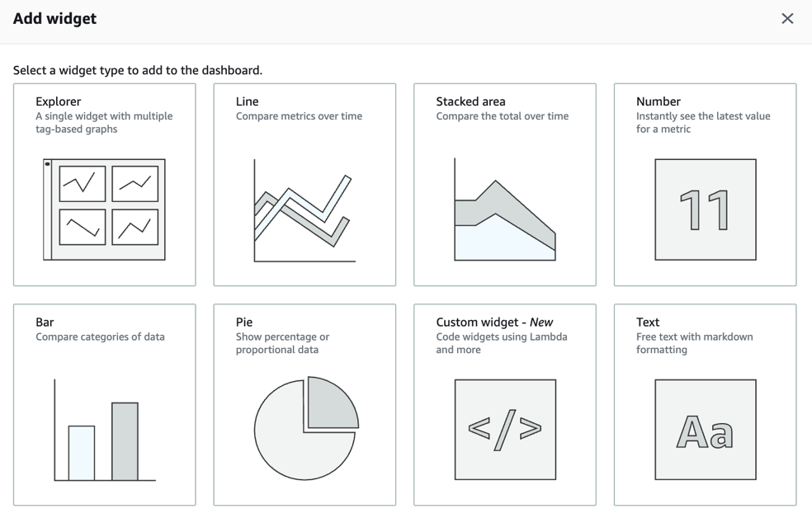Select the Text widget type
Screen dimensions: 812x518
point(704,404)
